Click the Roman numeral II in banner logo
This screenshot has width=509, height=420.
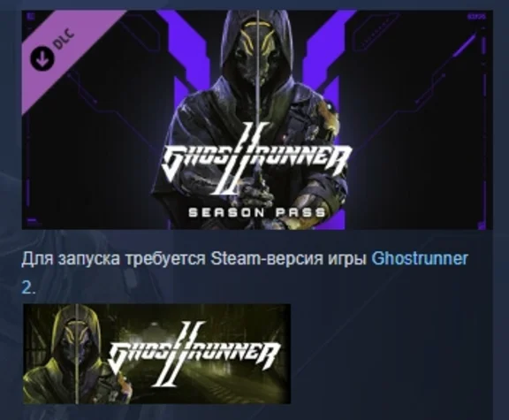click(240, 159)
